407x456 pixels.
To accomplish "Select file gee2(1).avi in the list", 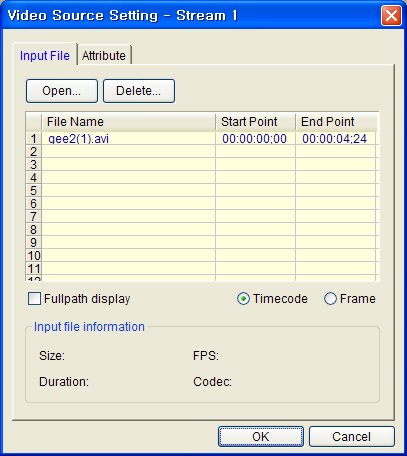I will pos(129,138).
